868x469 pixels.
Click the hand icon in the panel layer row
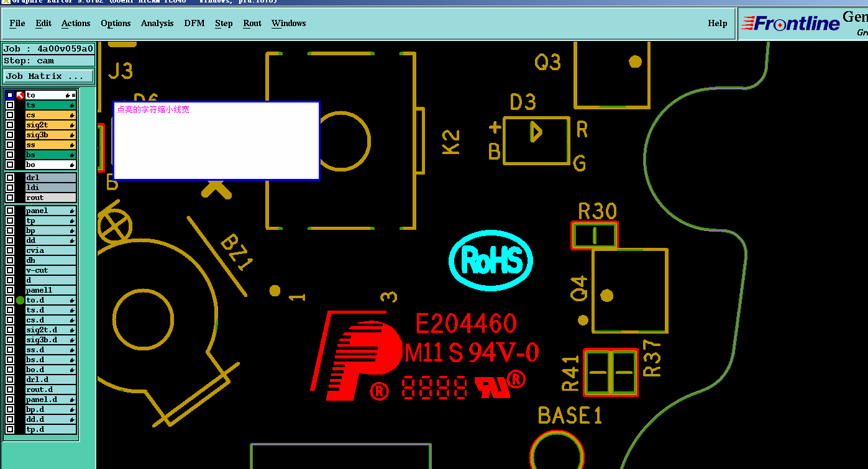tap(72, 211)
